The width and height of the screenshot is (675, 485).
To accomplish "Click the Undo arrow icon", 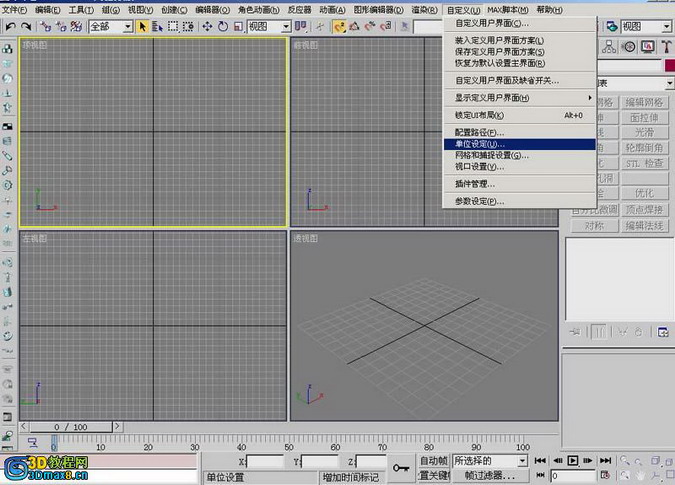I will [10, 27].
